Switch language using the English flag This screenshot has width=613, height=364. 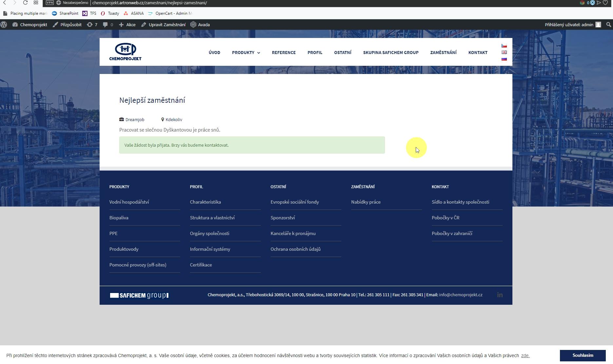pyautogui.click(x=504, y=52)
